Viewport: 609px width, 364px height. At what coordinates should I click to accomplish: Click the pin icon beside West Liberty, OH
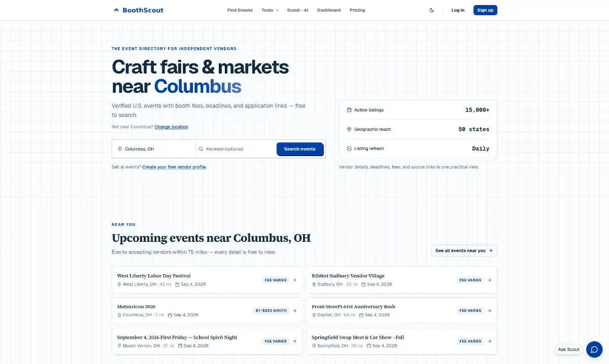119,284
